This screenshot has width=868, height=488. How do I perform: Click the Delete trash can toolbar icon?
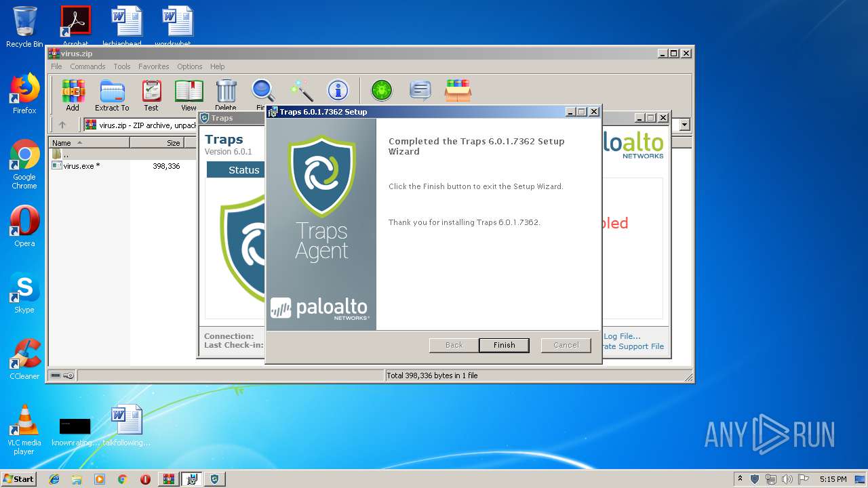[226, 95]
